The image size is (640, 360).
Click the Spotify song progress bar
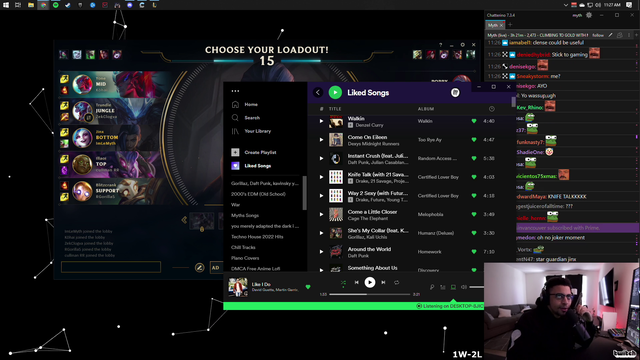click(369, 294)
